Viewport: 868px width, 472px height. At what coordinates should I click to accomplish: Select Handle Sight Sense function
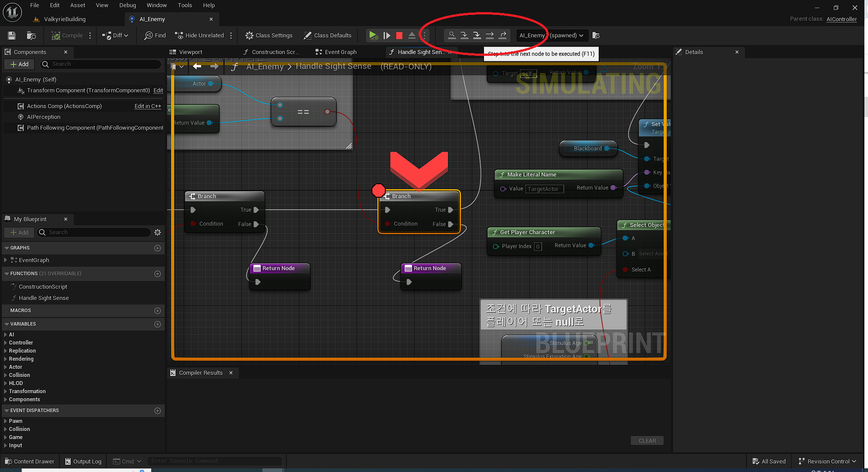pos(44,298)
